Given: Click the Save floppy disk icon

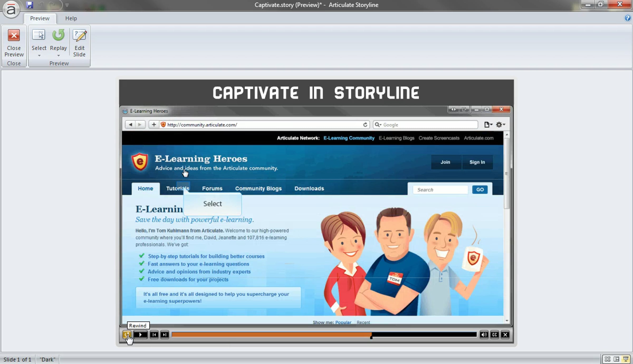Looking at the screenshot, I should [x=30, y=5].
